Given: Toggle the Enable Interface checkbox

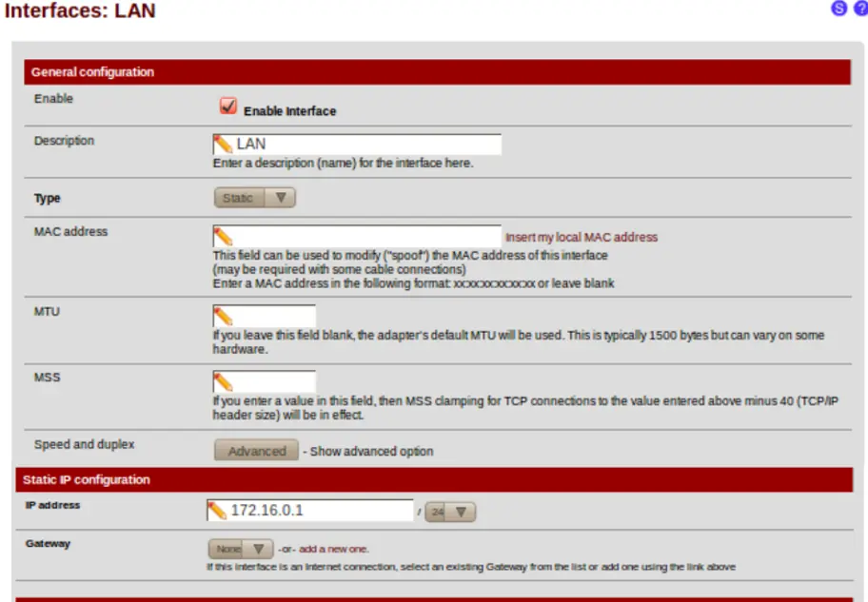Looking at the screenshot, I should 228,106.
